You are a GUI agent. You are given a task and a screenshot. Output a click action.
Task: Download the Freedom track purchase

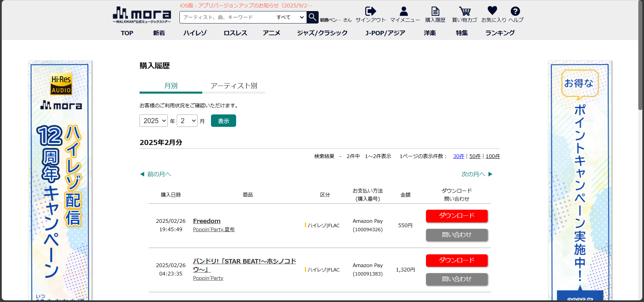457,216
